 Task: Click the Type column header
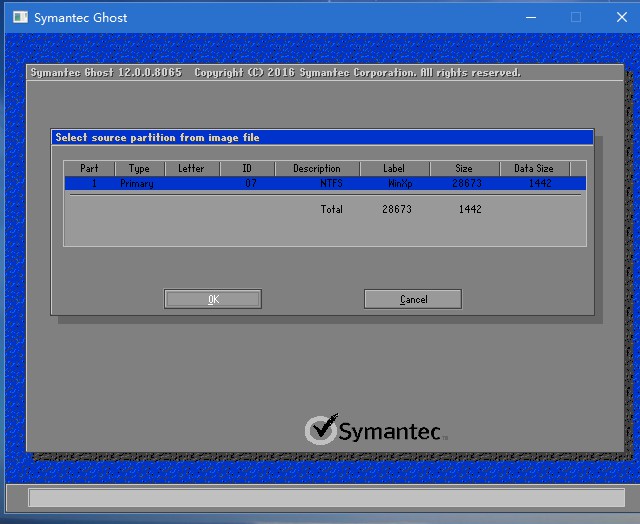point(139,169)
